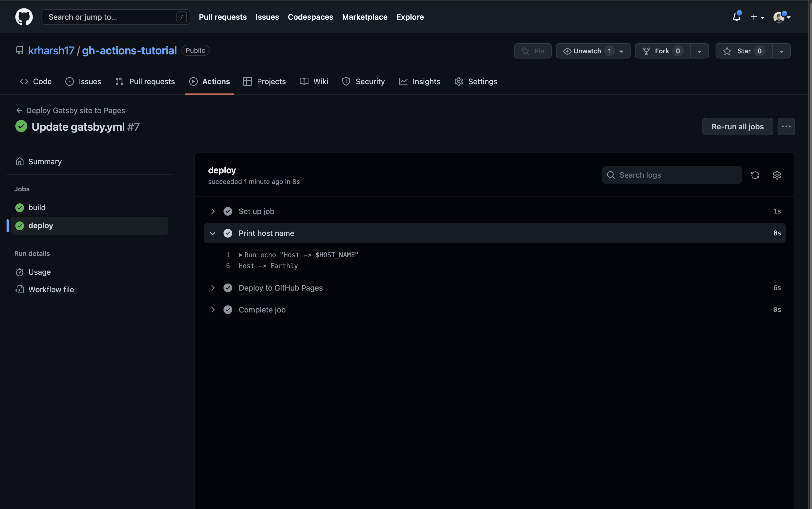This screenshot has height=509, width=812.
Task: Click the back arrow to workflow
Action: click(19, 110)
